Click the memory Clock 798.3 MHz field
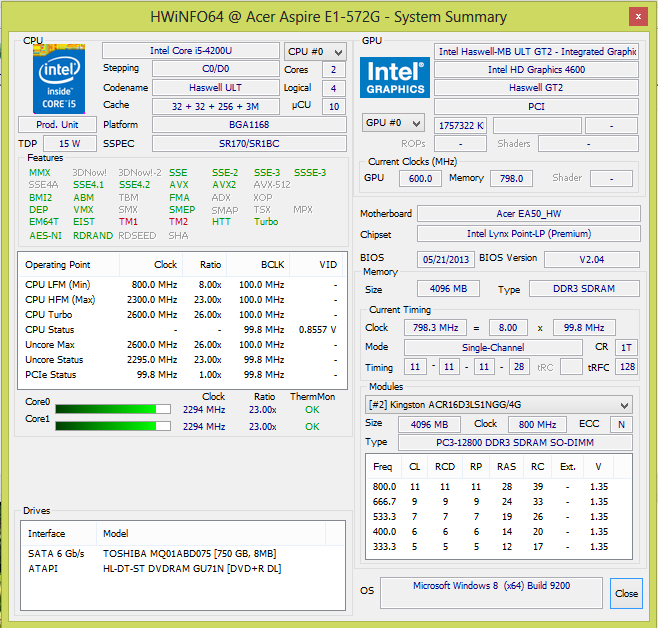 [435, 328]
